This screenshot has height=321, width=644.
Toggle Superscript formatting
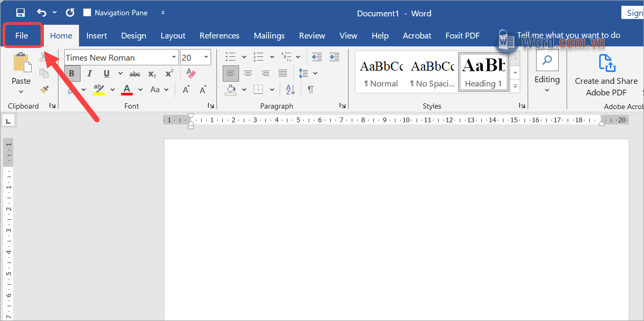[169, 74]
